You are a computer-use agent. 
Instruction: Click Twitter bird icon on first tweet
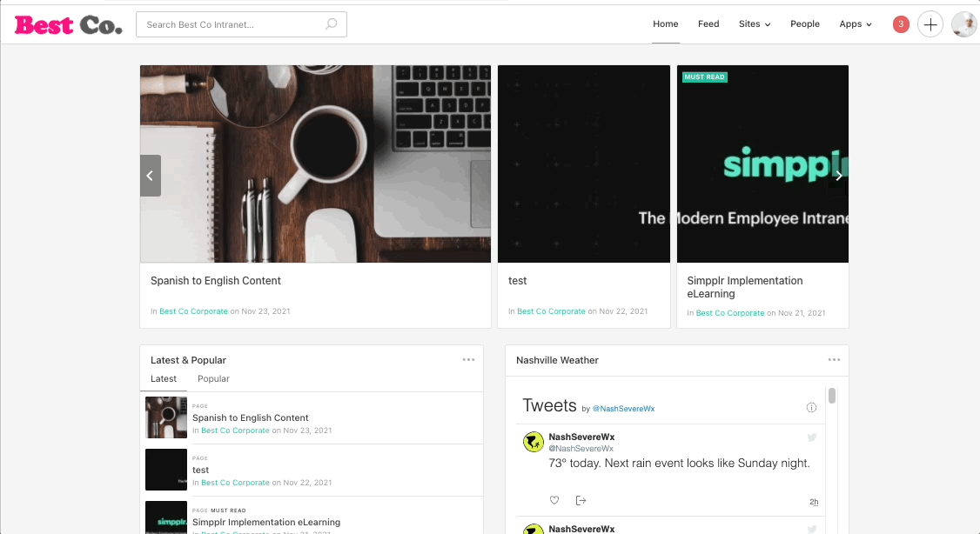click(x=812, y=437)
